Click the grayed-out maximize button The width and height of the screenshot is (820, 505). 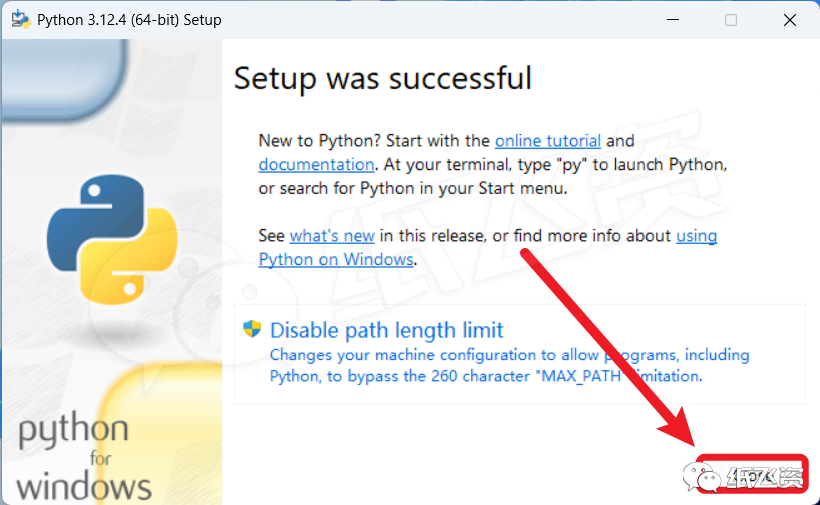[x=731, y=20]
